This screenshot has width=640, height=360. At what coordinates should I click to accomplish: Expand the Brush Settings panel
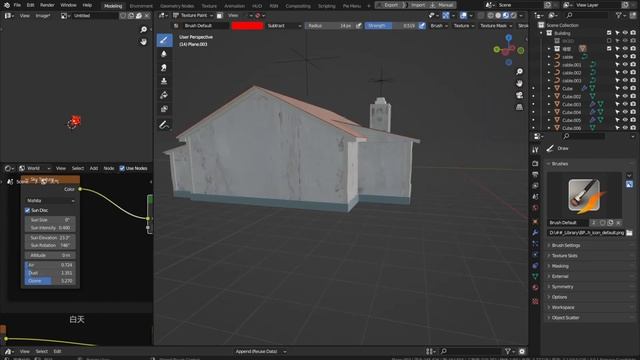[x=565, y=245]
